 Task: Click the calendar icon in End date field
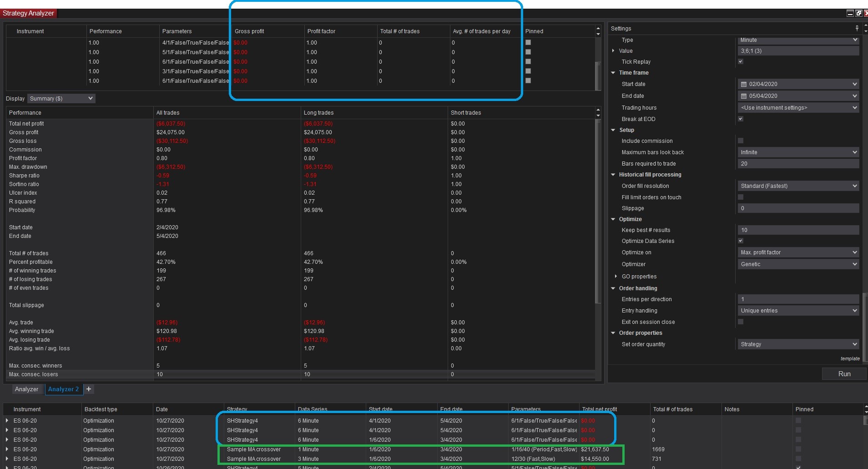744,96
